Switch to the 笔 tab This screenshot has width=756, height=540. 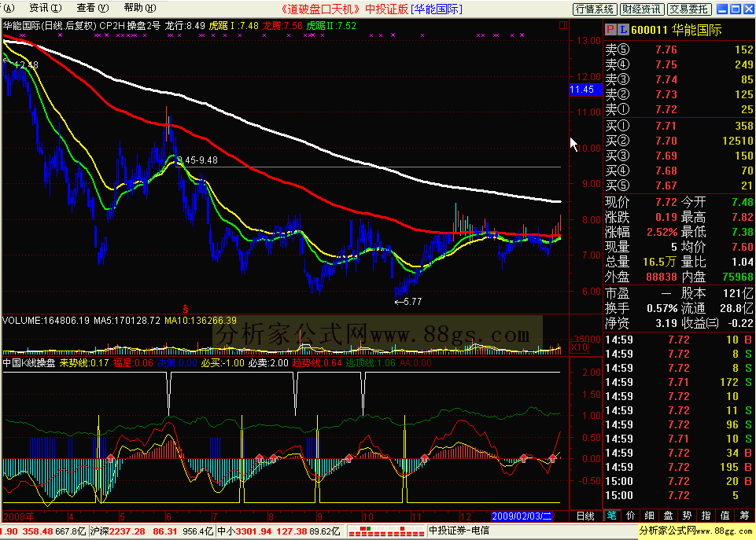611,516
